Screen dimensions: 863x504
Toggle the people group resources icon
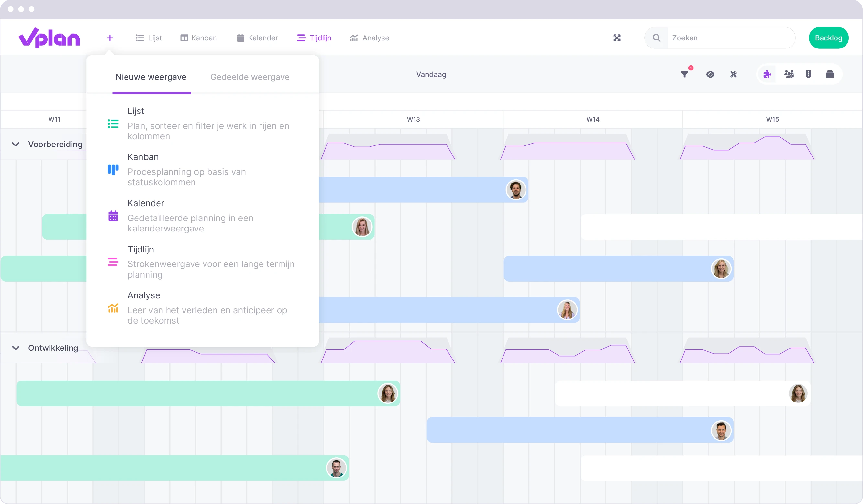(x=789, y=74)
